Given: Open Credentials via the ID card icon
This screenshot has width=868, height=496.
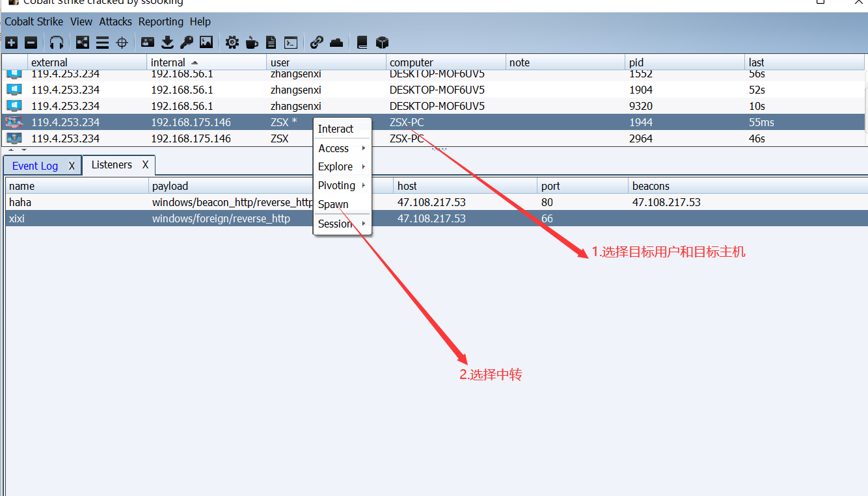Looking at the screenshot, I should click(148, 43).
